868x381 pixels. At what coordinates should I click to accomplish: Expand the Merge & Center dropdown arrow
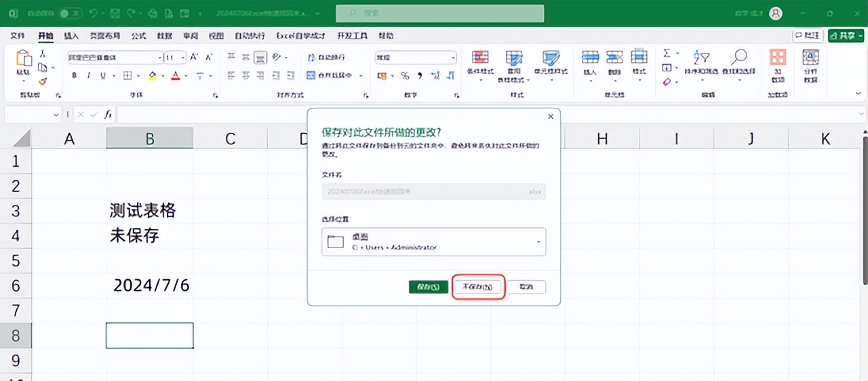click(361, 75)
